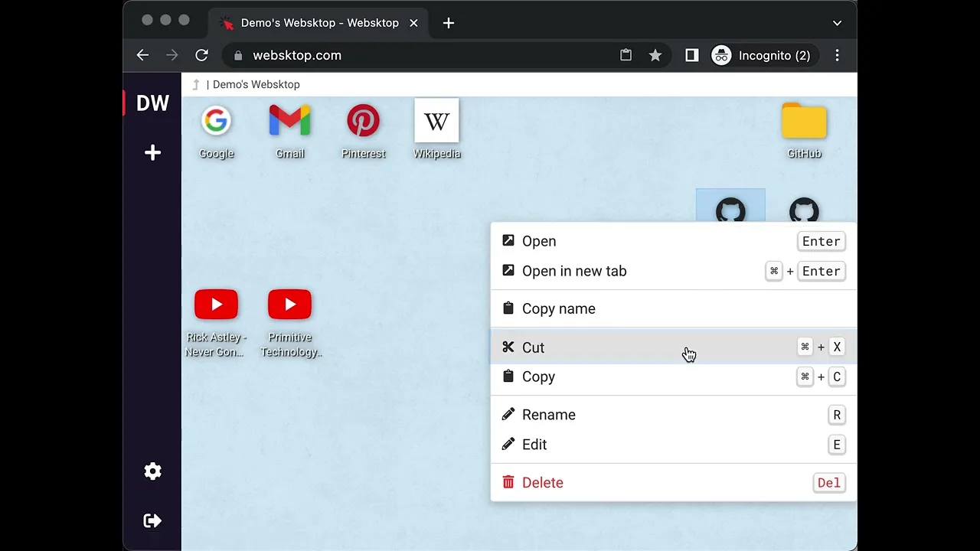Select the unhighlighted GitHub cat icon

[x=804, y=210]
